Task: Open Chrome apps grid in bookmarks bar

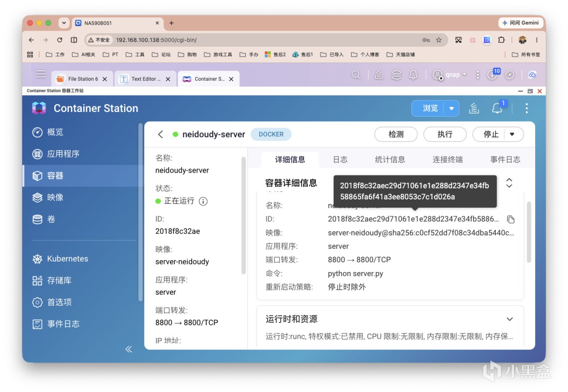Action: click(30, 55)
